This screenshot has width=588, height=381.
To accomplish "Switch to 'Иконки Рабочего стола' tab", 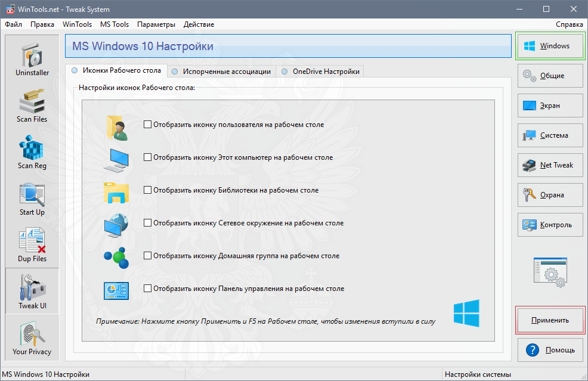I will click(x=116, y=70).
